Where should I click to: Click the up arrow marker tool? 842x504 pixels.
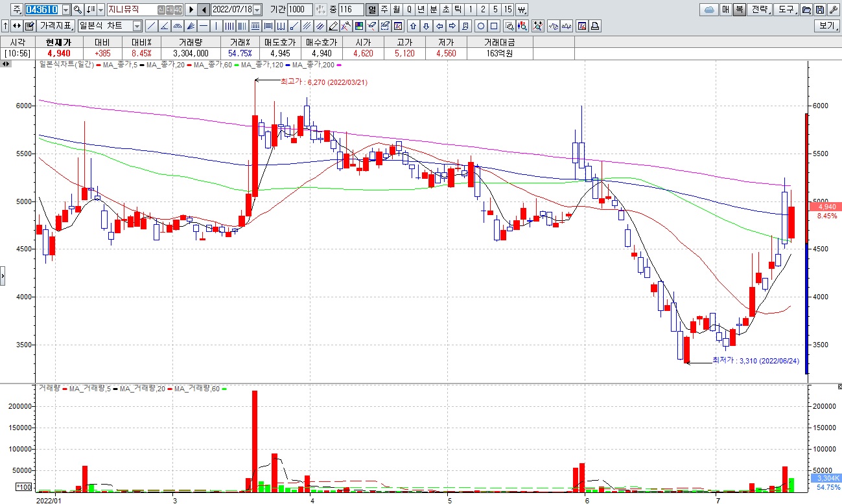click(x=413, y=26)
